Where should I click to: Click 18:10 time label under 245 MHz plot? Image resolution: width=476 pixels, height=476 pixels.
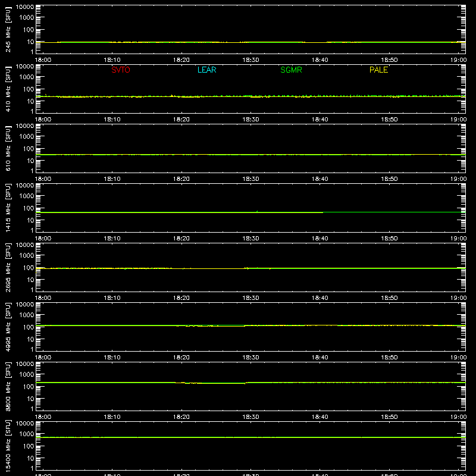click(112, 60)
